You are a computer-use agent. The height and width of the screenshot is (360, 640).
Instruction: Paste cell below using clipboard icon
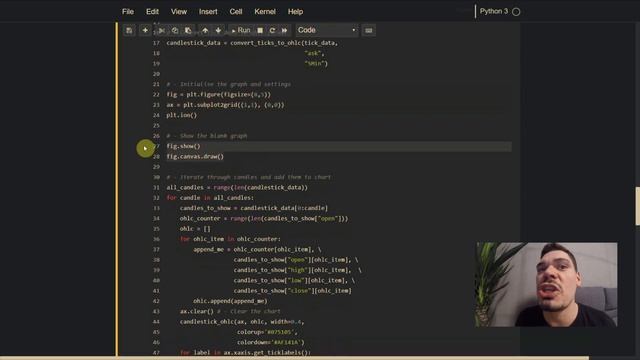(188, 31)
